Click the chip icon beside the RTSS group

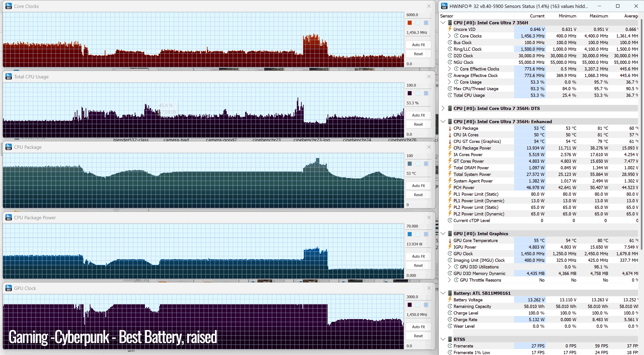450,339
